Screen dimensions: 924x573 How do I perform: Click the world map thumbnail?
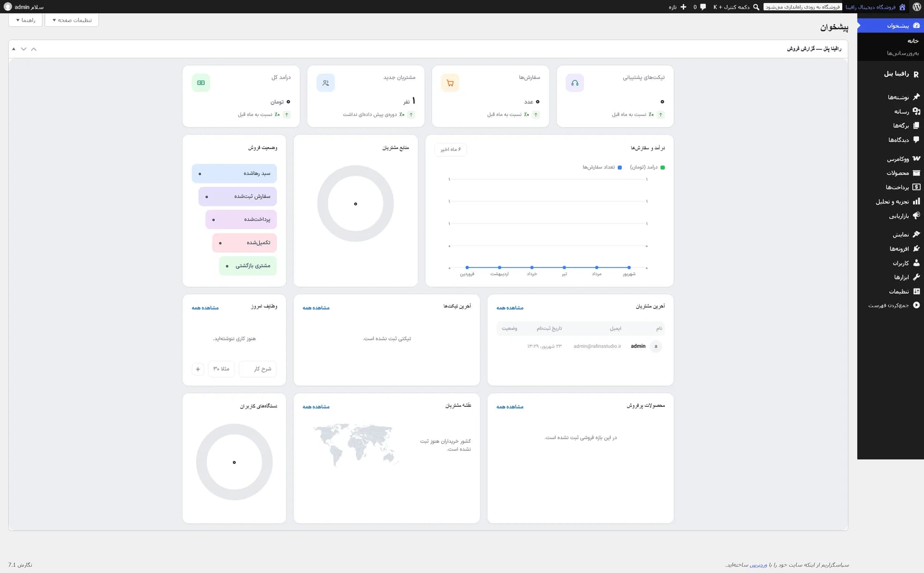tap(355, 445)
